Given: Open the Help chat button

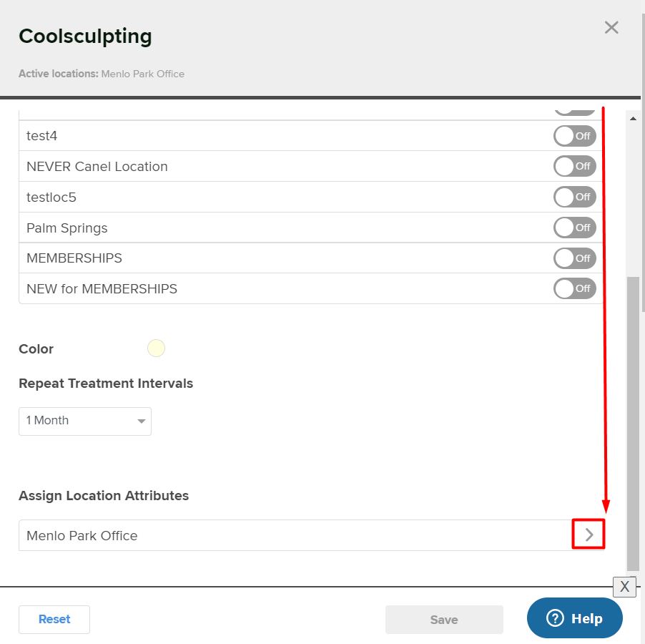Looking at the screenshot, I should coord(575,618).
